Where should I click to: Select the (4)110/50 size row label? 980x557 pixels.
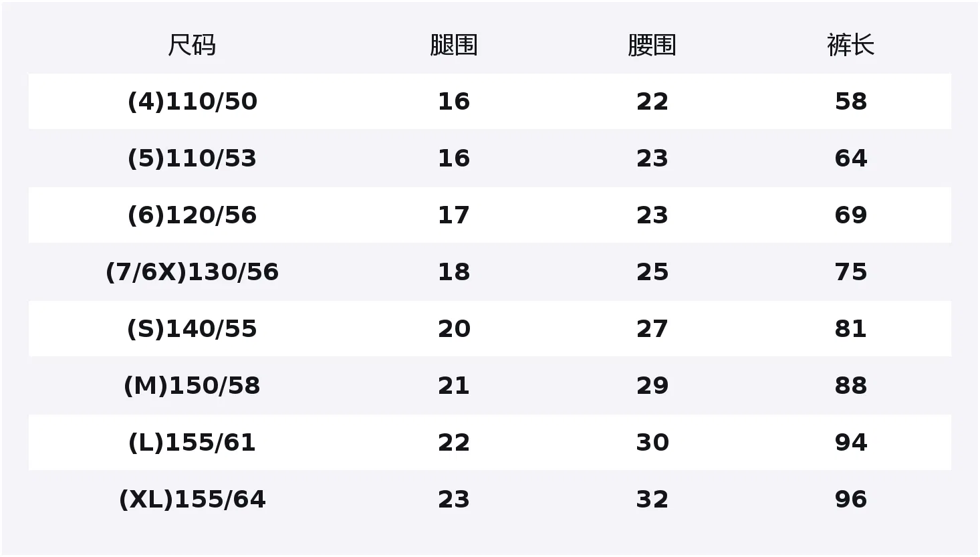tap(193, 102)
